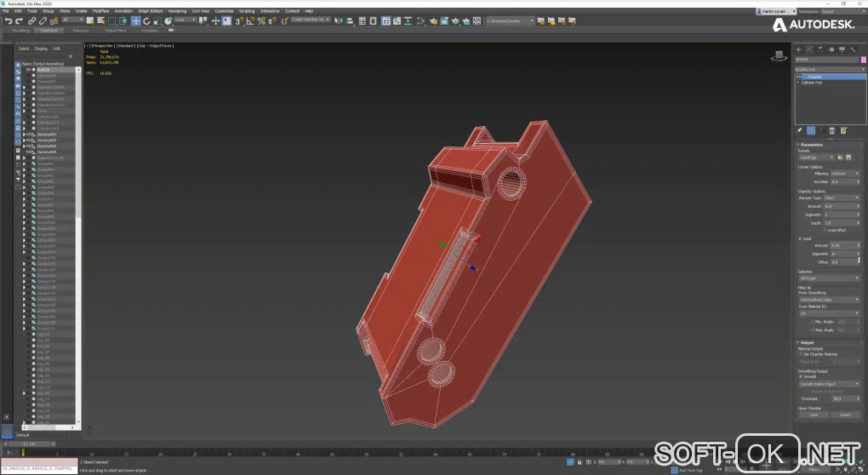Switch to the Freeform ribbon tab
Image resolution: width=868 pixels, height=475 pixels.
[x=49, y=31]
